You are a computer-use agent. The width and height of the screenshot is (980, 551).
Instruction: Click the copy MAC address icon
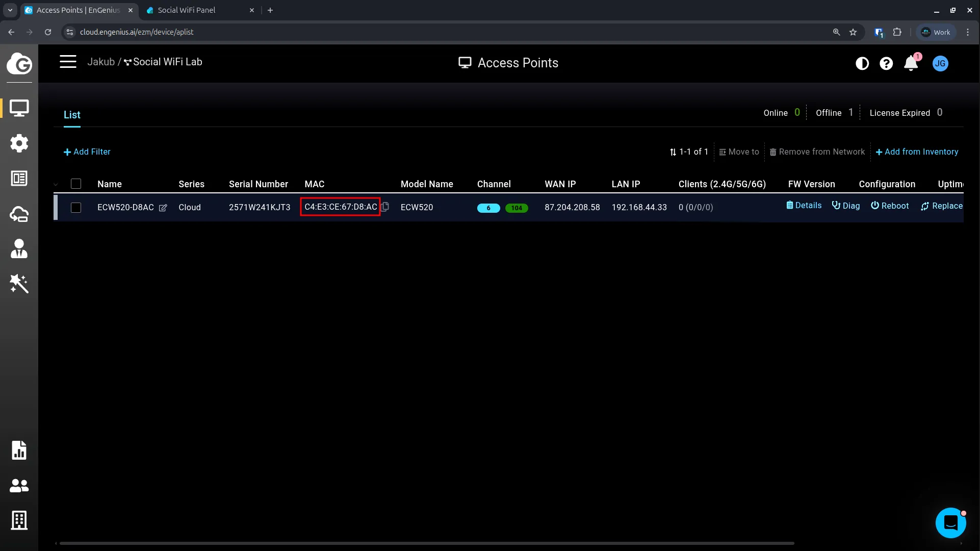click(x=385, y=207)
